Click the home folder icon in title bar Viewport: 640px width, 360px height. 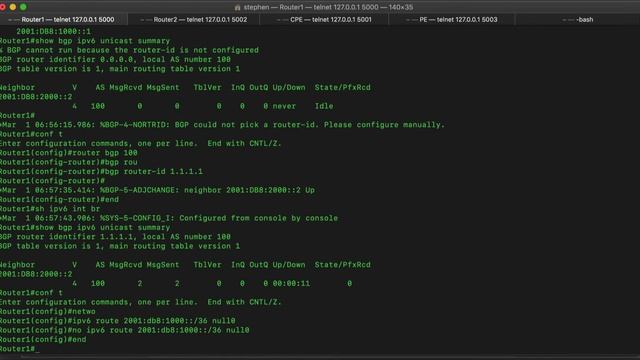pos(237,7)
